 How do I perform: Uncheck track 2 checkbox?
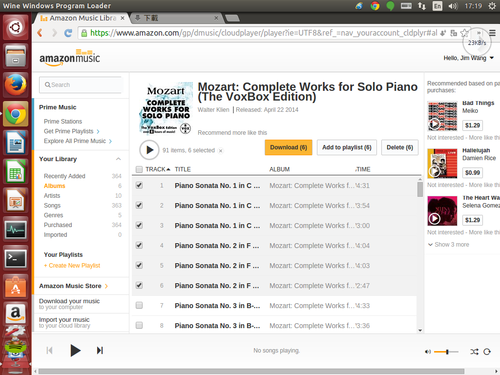click(x=139, y=205)
